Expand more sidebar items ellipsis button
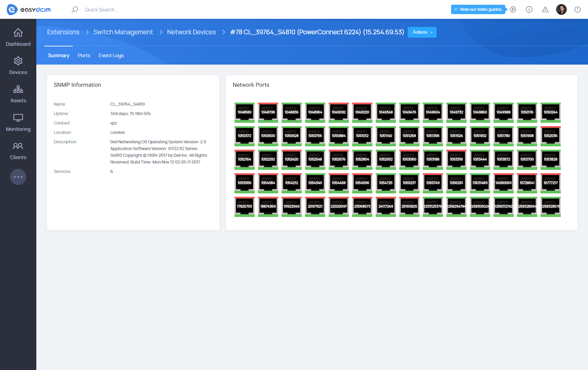 tap(18, 177)
